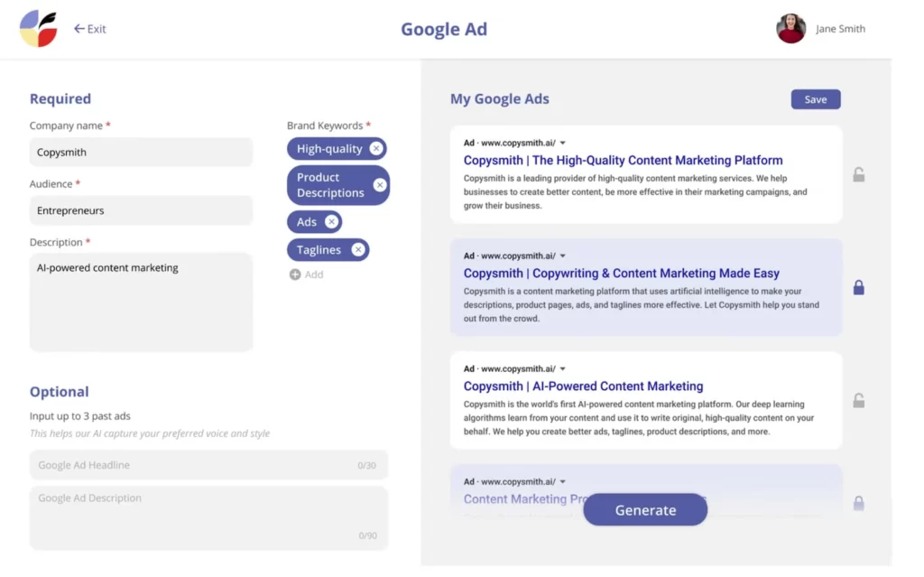Add a new brand keyword
The image size is (924, 577).
click(307, 275)
